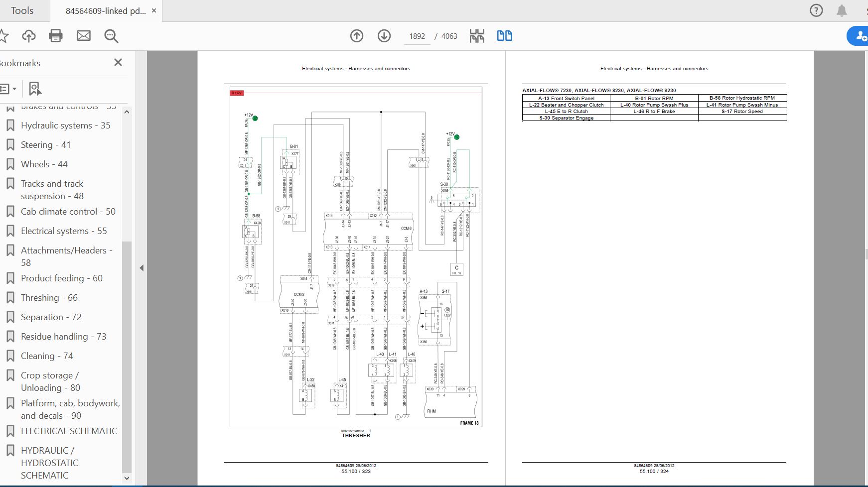Go to next page arrow
Screen dimensions: 868x487
(x=384, y=36)
